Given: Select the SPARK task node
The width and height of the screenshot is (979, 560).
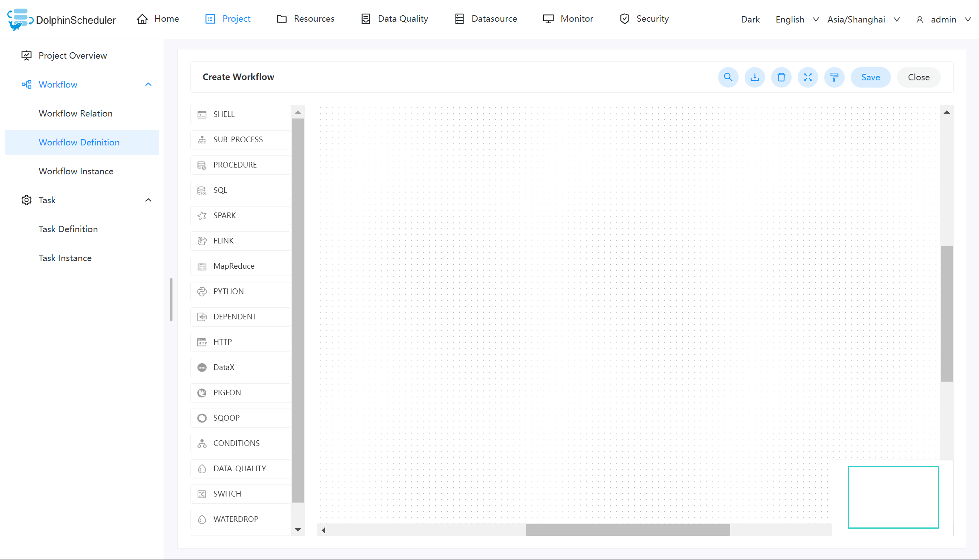Looking at the screenshot, I should [240, 215].
